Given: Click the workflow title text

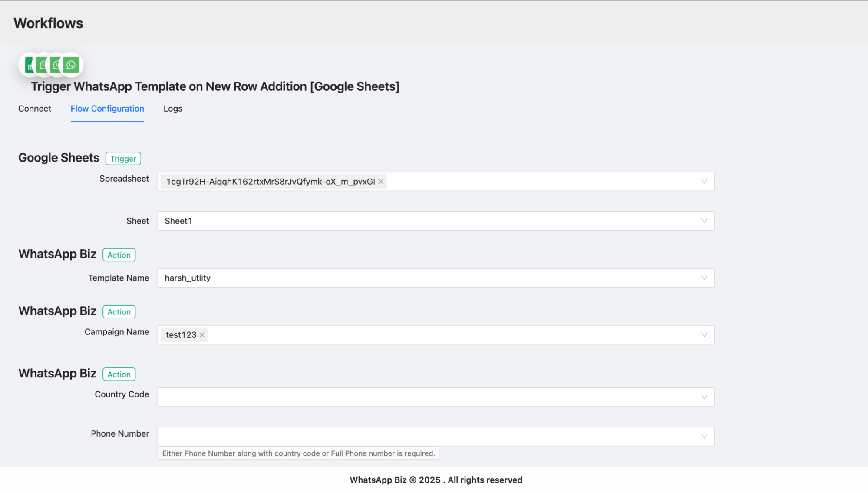Looking at the screenshot, I should (x=215, y=86).
